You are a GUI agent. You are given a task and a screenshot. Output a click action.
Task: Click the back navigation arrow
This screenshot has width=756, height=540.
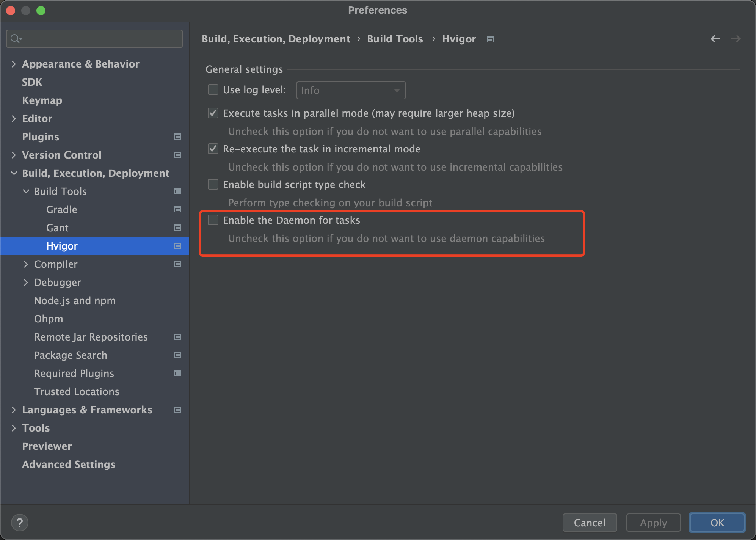click(715, 39)
